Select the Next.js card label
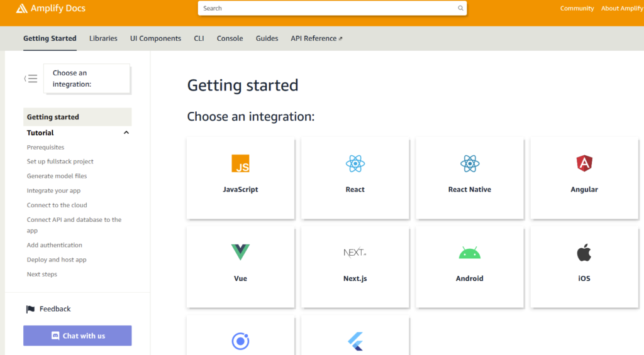This screenshot has width=644, height=355. coord(355,278)
